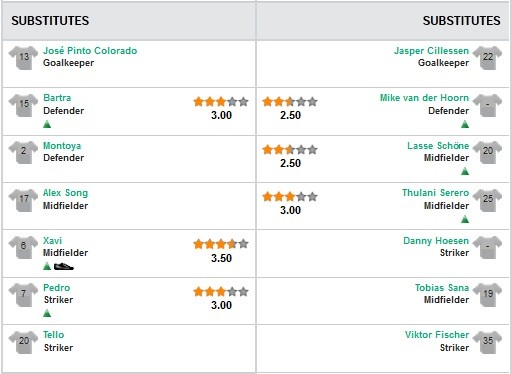This screenshot has width=512, height=374.
Task: Click the assist boot icon under Xavi
Action: [64, 266]
